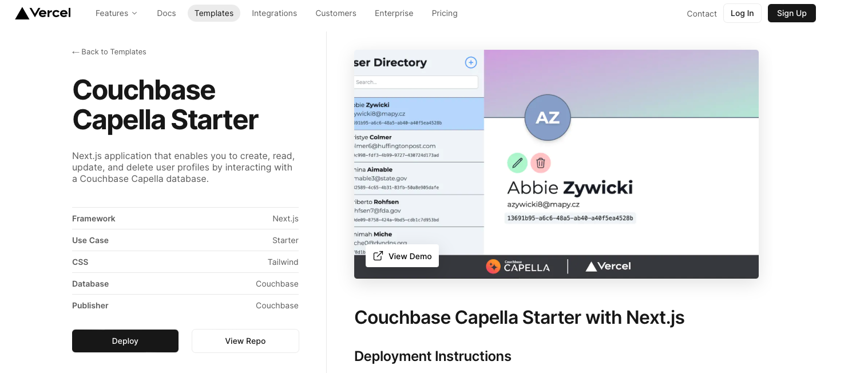Click the Vercel logo inside the preview footer
This screenshot has height=373, width=868.
pyautogui.click(x=607, y=266)
